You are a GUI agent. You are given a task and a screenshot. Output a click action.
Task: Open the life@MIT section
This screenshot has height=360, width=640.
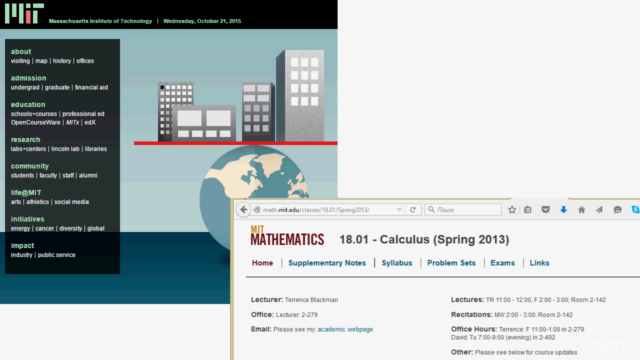26,193
